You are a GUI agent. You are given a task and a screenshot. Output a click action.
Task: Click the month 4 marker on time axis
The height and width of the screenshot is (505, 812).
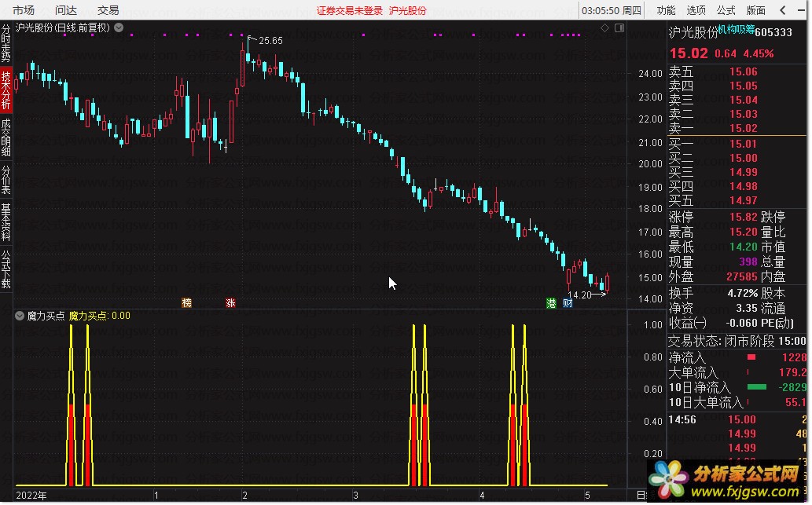pos(482,495)
